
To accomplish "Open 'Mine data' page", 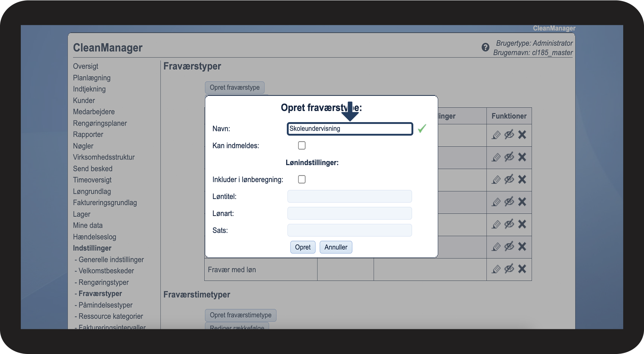I will pyautogui.click(x=88, y=225).
